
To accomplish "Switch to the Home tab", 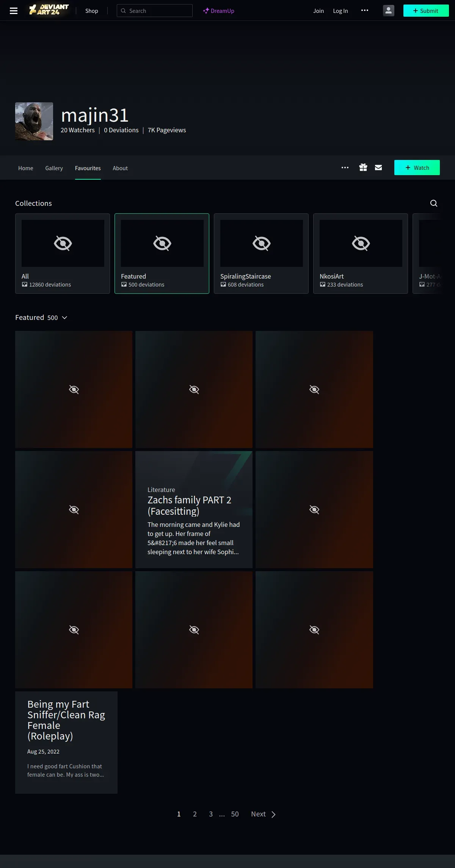I will 26,168.
